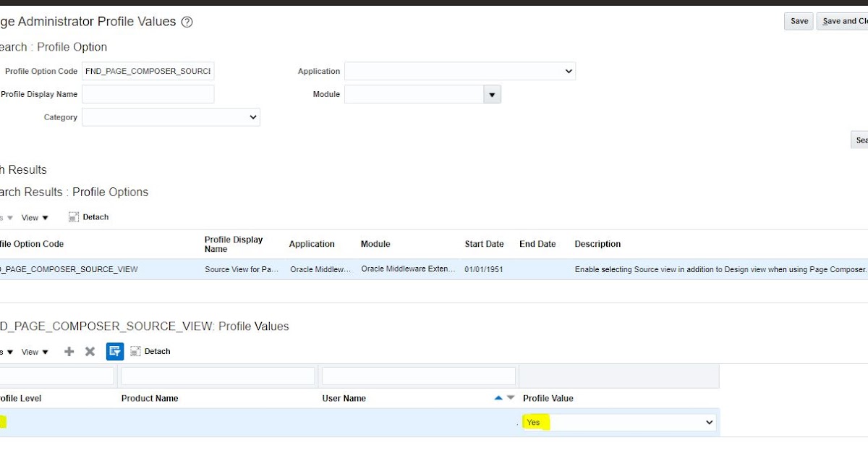Sort by Description column header

point(597,244)
